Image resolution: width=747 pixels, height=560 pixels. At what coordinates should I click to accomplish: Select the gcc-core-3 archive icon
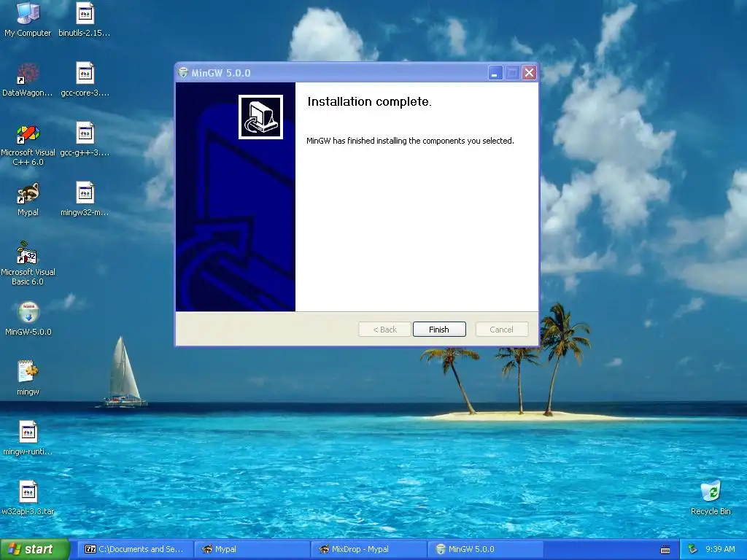coord(85,79)
